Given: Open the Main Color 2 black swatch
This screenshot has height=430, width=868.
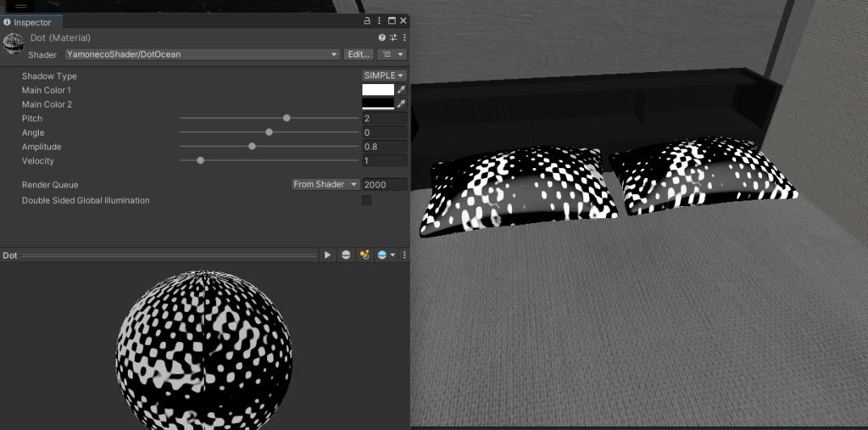Looking at the screenshot, I should [x=378, y=103].
